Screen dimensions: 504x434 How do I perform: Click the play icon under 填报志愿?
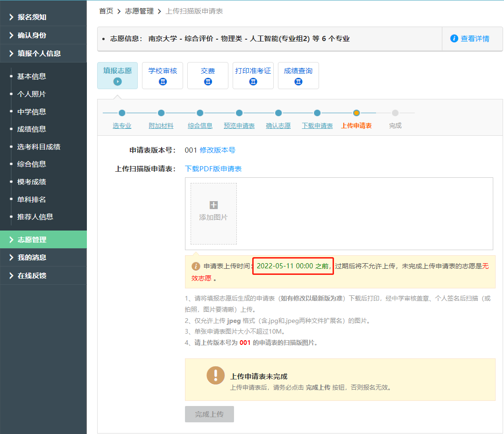click(118, 82)
